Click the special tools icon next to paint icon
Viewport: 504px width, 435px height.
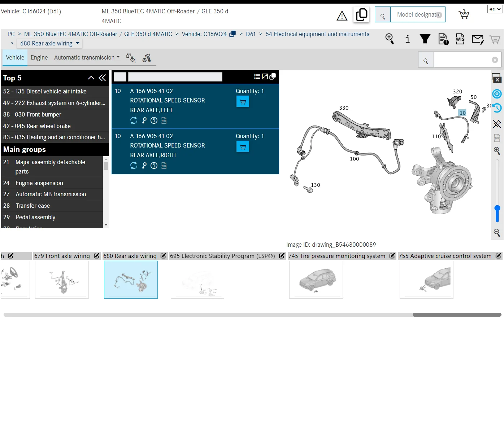point(147,58)
